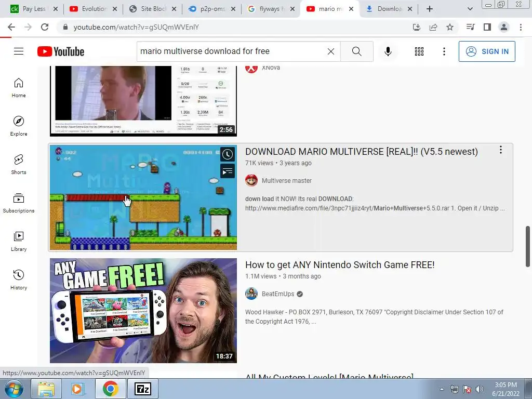Open File Explorer from taskbar
This screenshot has height=399, width=532.
click(46, 389)
